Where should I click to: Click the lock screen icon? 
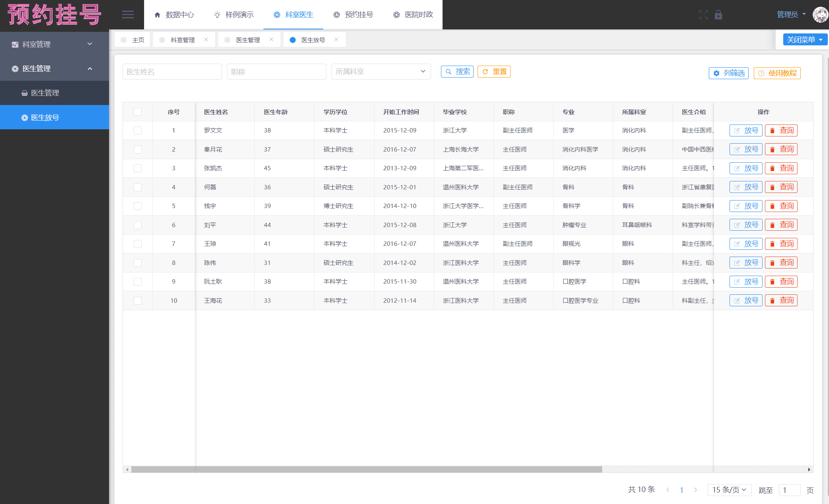718,15
